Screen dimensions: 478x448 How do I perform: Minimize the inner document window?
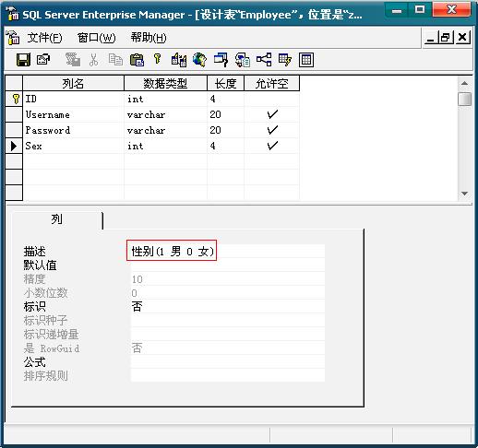point(431,38)
